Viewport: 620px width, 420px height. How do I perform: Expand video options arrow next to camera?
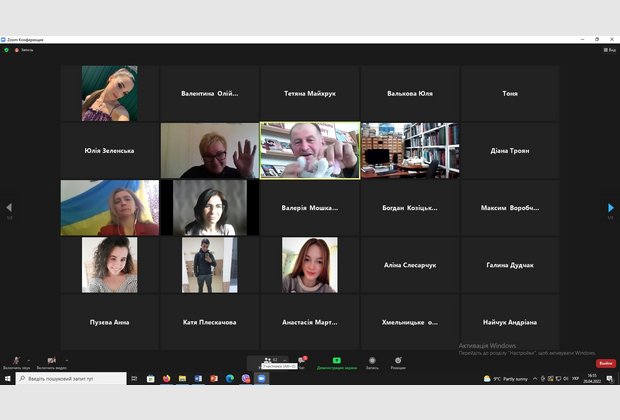pos(67,359)
